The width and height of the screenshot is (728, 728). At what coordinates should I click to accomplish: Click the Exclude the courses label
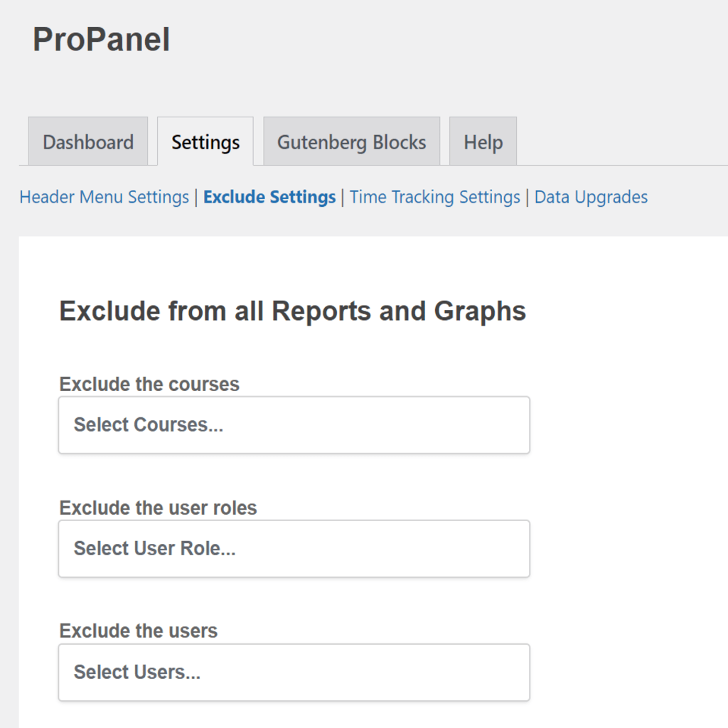tap(149, 384)
